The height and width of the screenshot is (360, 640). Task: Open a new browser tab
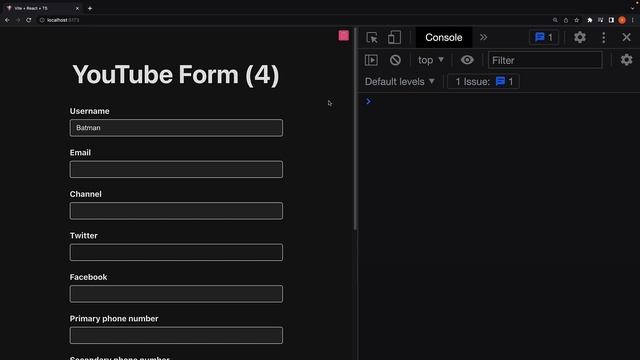point(90,8)
